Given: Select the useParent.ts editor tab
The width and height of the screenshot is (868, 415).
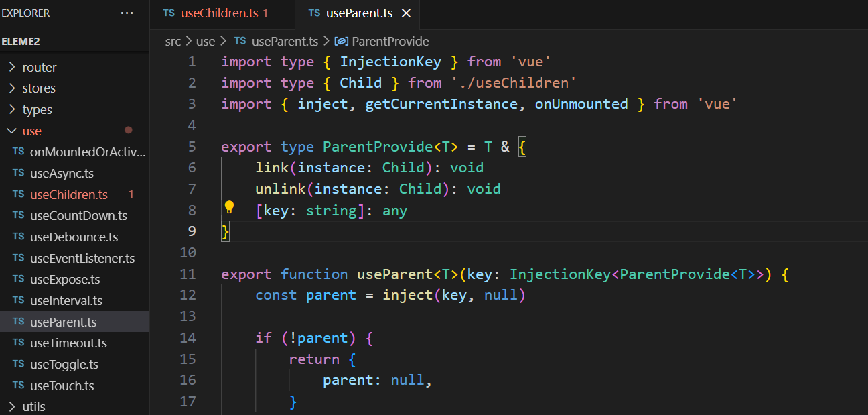Looking at the screenshot, I should (359, 13).
